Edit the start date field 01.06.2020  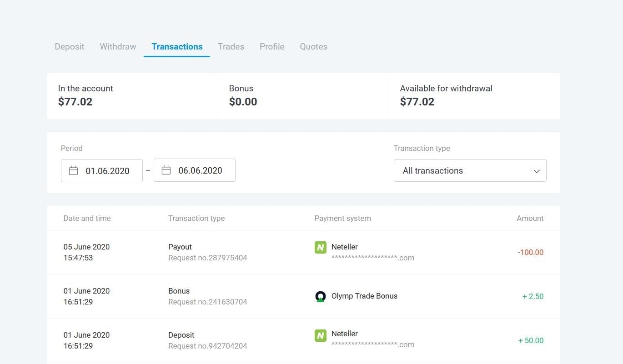coord(102,170)
